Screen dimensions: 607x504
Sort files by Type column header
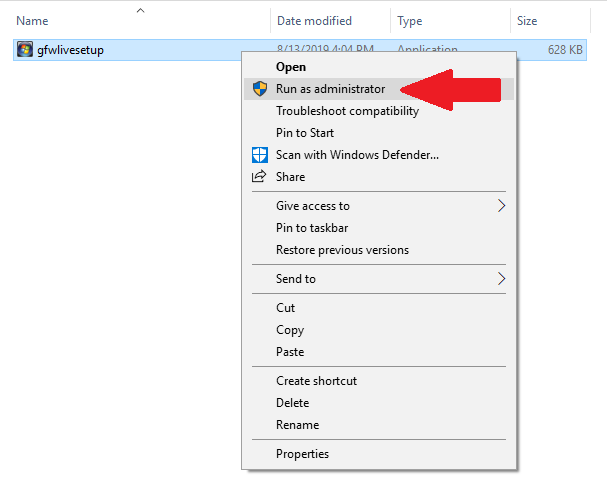click(409, 20)
